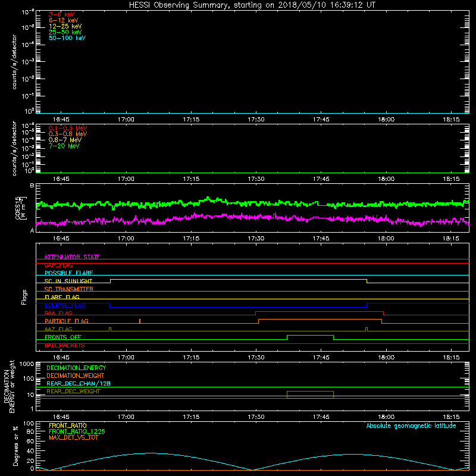Select the red 3-6 keV legend label

point(62,14)
